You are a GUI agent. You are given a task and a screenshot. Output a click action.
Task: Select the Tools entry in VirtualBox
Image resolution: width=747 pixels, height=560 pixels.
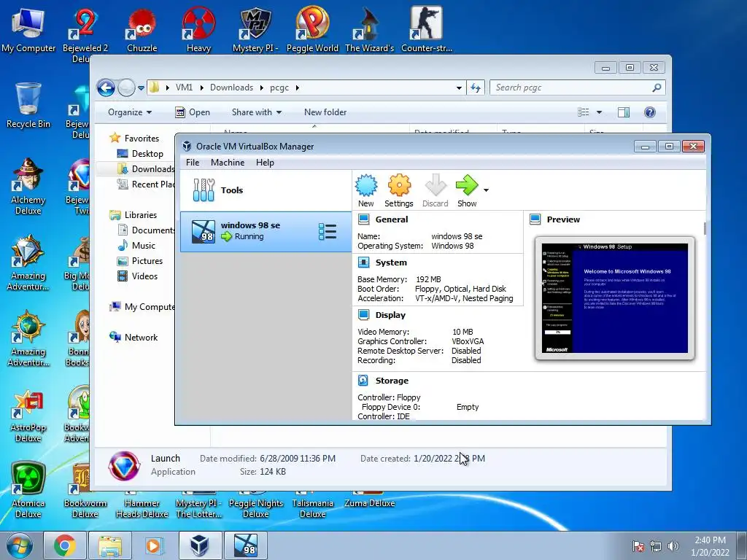coord(266,190)
